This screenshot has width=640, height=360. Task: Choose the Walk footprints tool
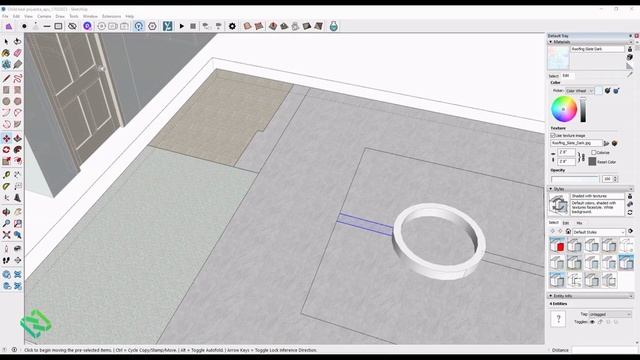click(x=6, y=260)
